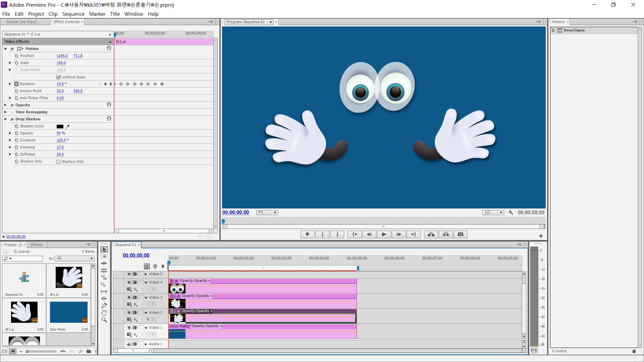The image size is (644, 362).
Task: Reset the Motion effect parameters
Action: tap(109, 48)
